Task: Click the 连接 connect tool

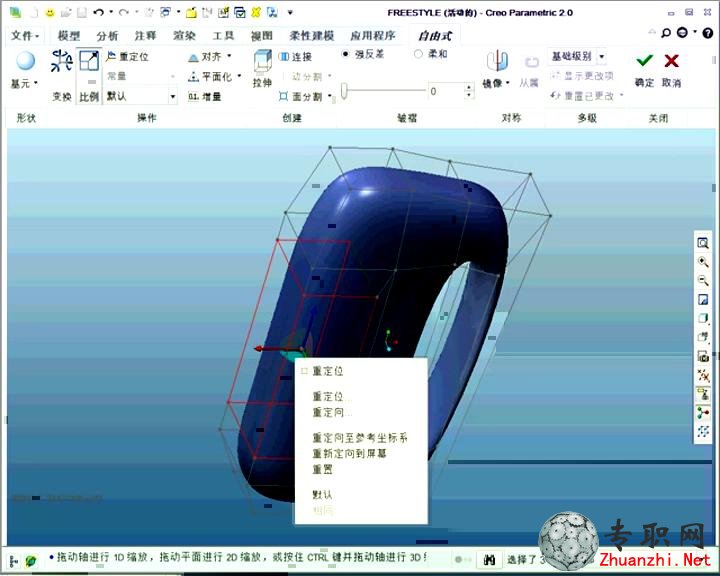Action: pos(296,56)
